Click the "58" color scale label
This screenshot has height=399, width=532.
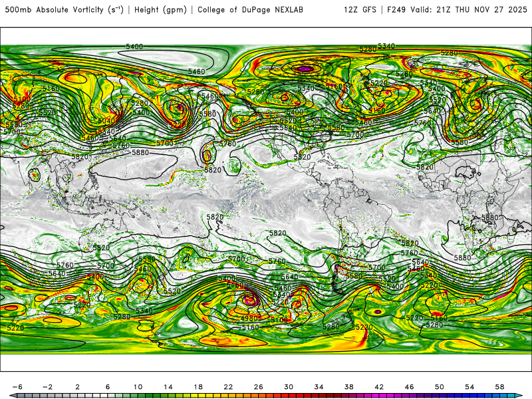pyautogui.click(x=499, y=387)
